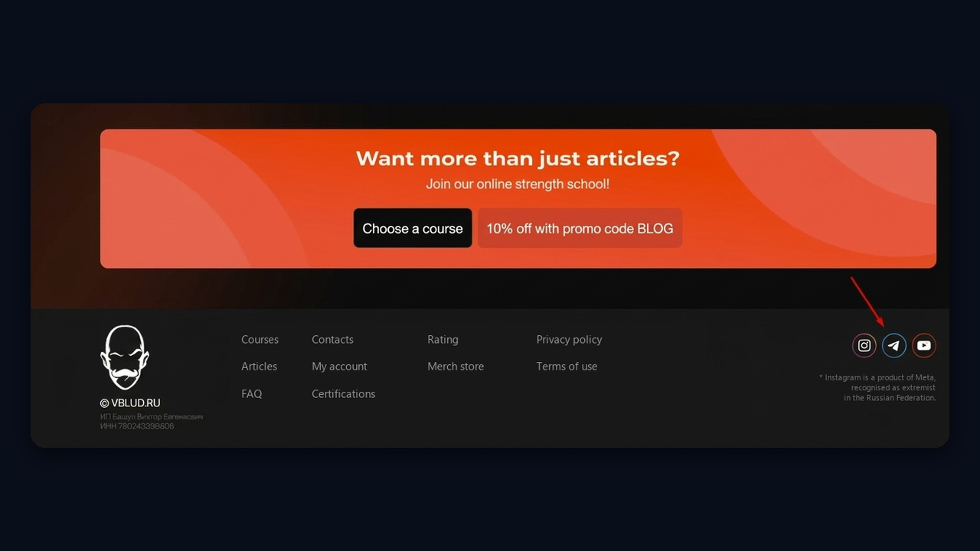Open the FAQ footer link
Viewport: 980px width, 551px height.
(x=252, y=394)
